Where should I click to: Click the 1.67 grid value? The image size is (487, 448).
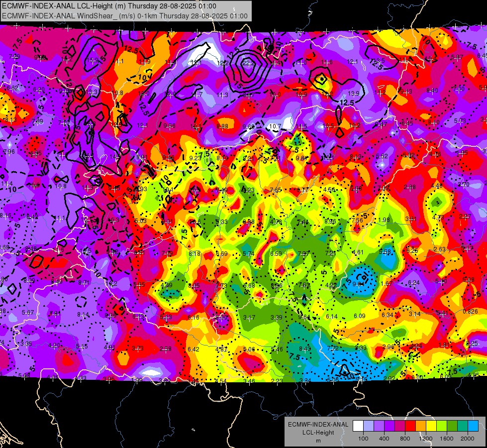(386, 284)
